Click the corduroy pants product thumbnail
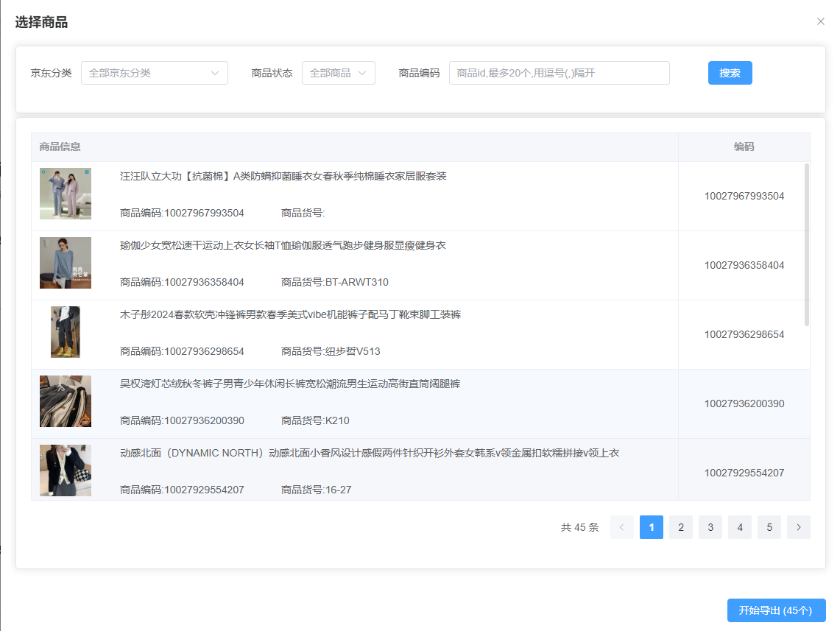Image resolution: width=840 pixels, height=631 pixels. pos(66,401)
